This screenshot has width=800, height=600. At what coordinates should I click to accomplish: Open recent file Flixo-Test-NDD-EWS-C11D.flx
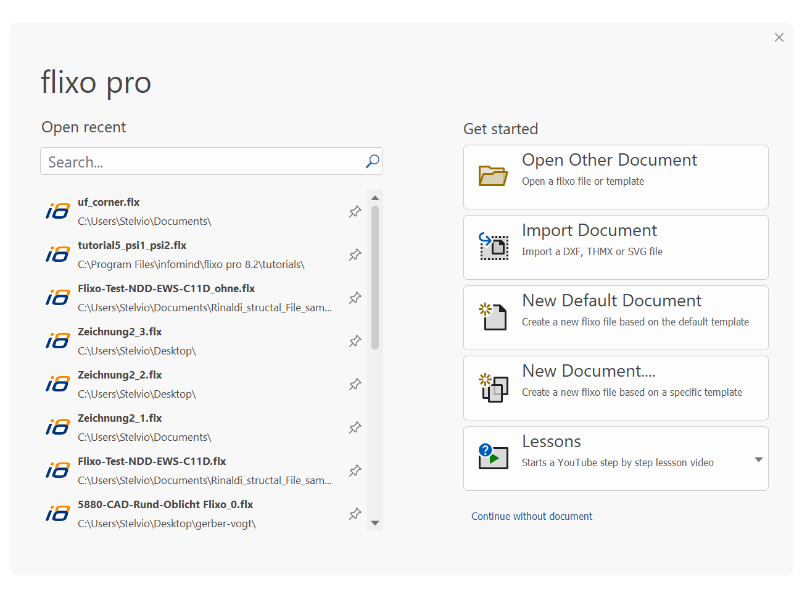coord(204,470)
